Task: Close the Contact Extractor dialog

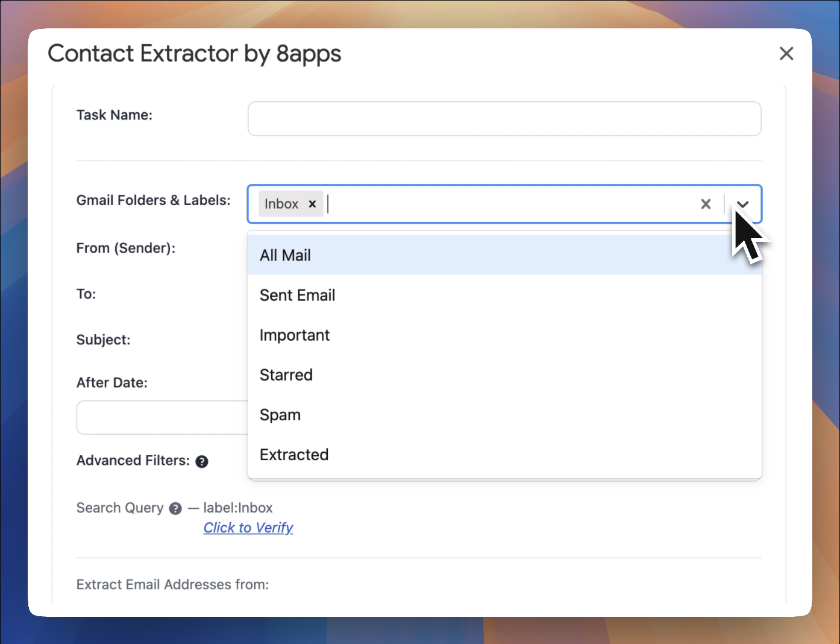Action: tap(786, 54)
